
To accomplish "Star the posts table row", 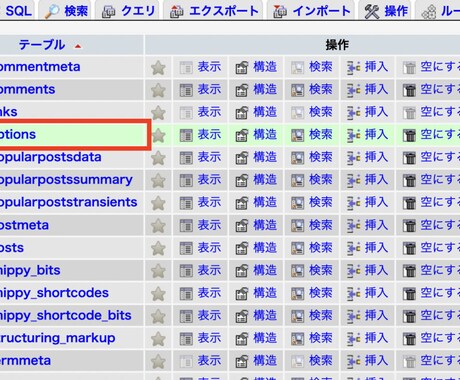I will pyautogui.click(x=158, y=248).
